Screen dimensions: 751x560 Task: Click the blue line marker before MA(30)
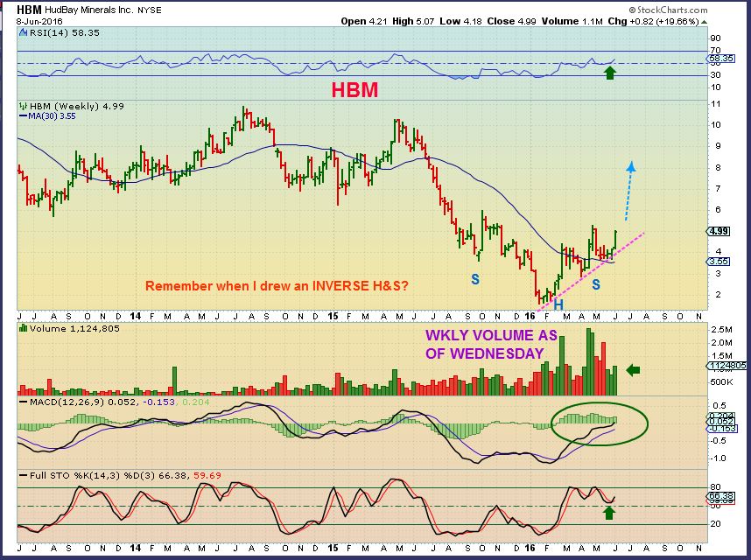23,115
